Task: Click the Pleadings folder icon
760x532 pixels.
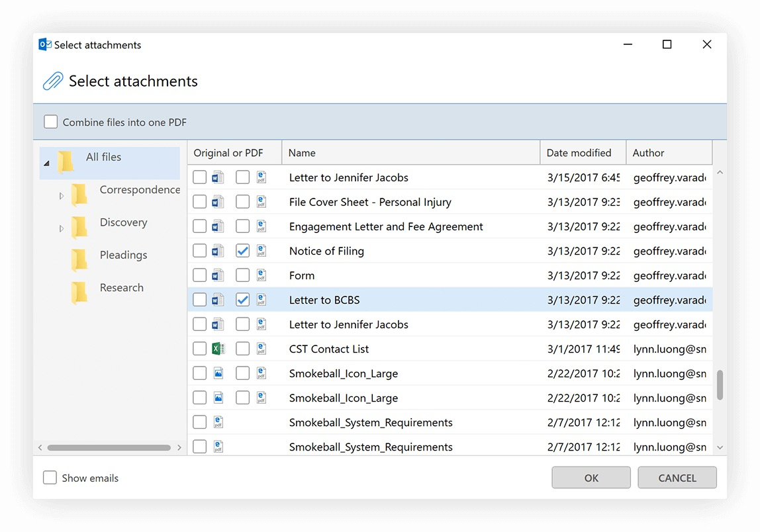Action: (79, 259)
